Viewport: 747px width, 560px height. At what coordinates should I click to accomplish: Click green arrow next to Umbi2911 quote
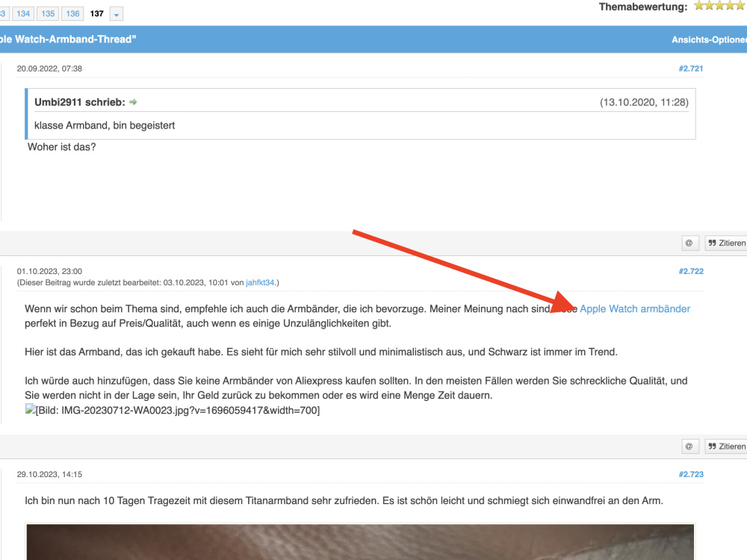click(x=134, y=102)
